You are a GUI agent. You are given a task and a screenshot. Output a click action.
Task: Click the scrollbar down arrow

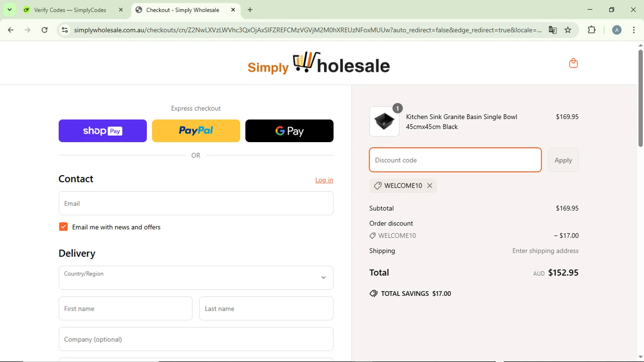[x=641, y=357]
